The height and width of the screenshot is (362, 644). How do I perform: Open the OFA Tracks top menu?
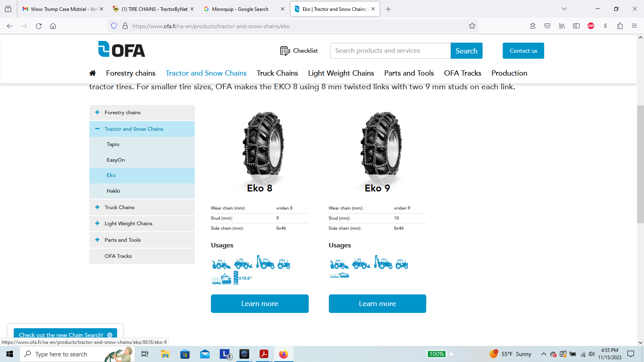(x=462, y=73)
